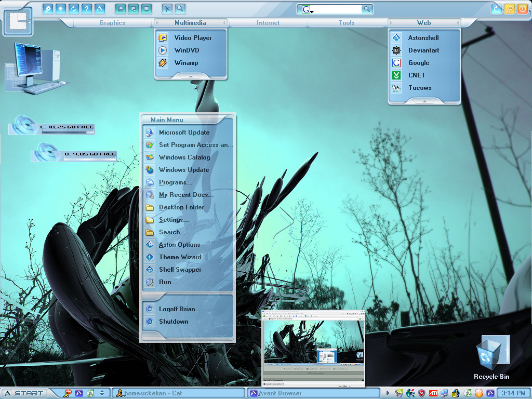Screen dimensions: 532x399
Task: Switch to the Graphics tab
Action: (112, 23)
